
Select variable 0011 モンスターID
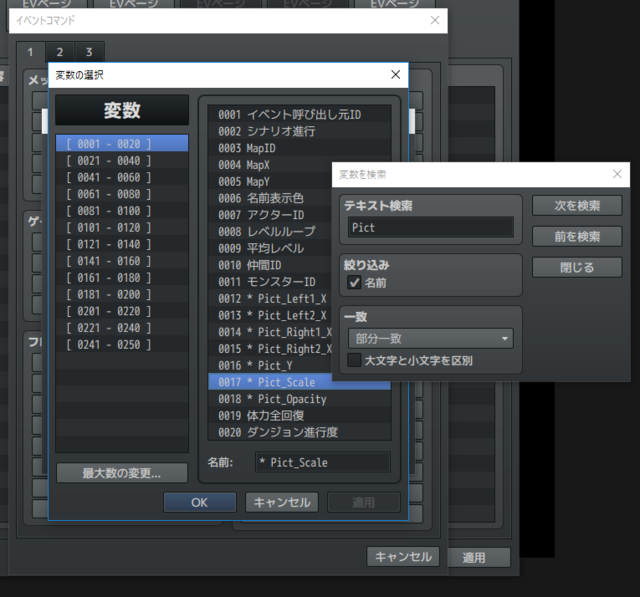click(x=270, y=282)
